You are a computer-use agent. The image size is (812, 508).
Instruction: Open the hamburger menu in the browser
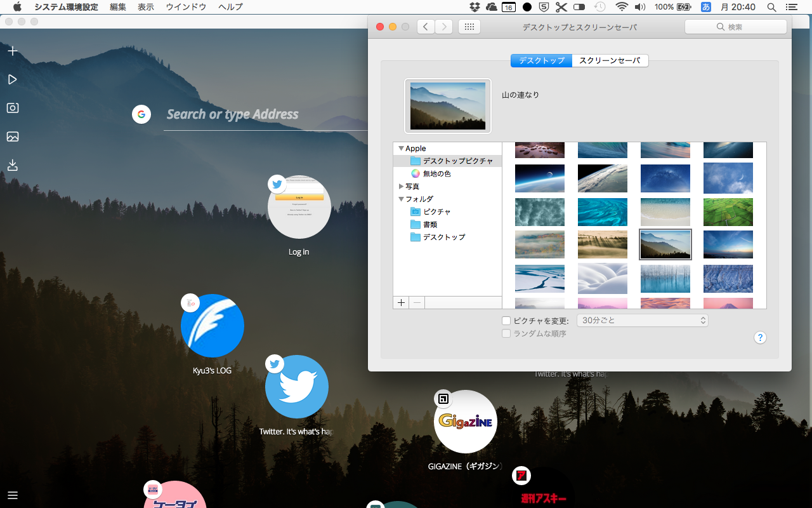pos(13,495)
